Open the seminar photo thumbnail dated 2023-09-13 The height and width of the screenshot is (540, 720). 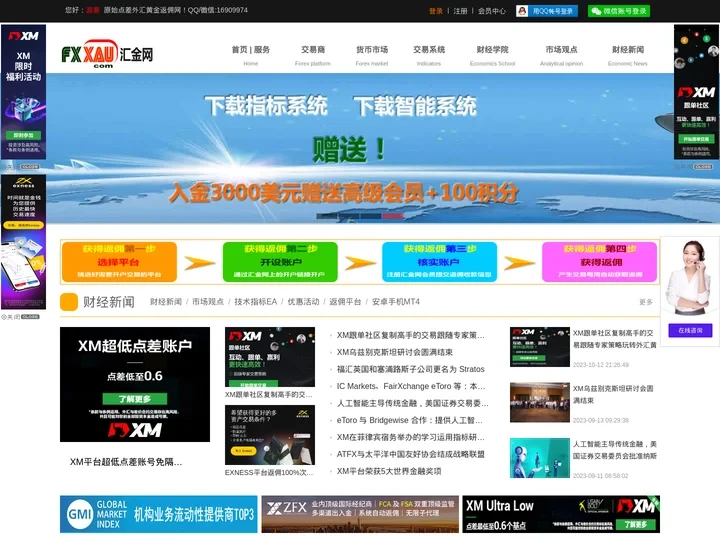pyautogui.click(x=540, y=402)
